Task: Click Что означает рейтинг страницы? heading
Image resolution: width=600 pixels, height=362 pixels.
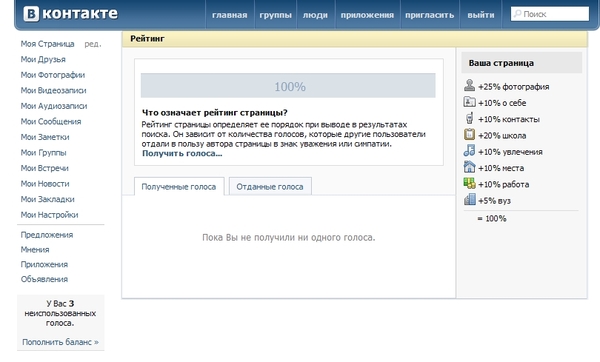Action: click(x=215, y=113)
